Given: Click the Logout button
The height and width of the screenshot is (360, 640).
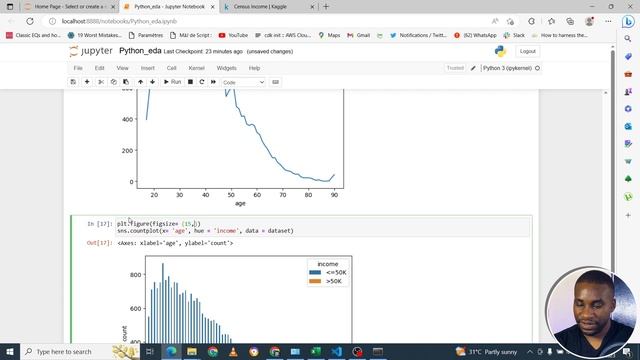Looking at the screenshot, I should pos(527,51).
